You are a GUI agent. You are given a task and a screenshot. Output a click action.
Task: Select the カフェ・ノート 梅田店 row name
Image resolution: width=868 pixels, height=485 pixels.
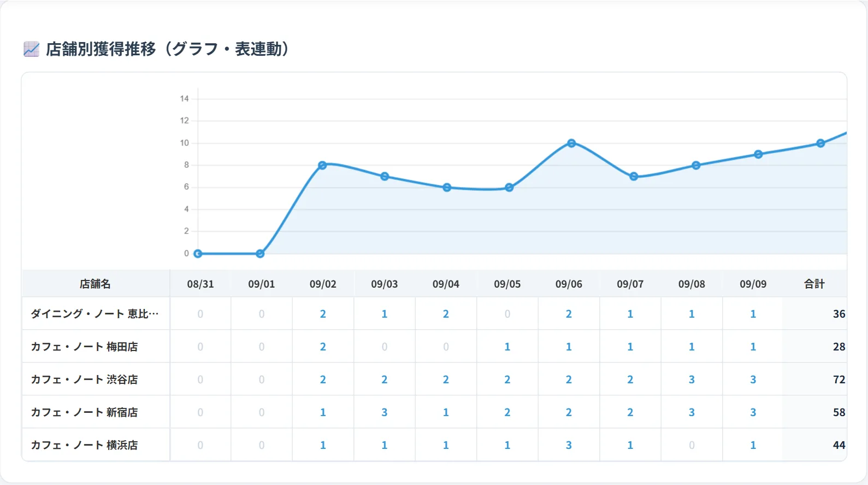[x=84, y=347]
